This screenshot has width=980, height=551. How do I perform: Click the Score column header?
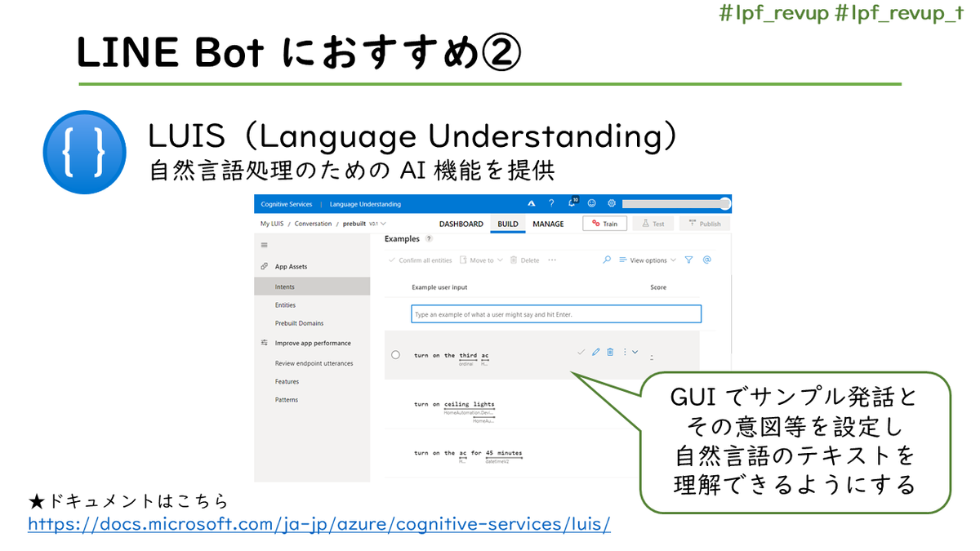coord(658,287)
